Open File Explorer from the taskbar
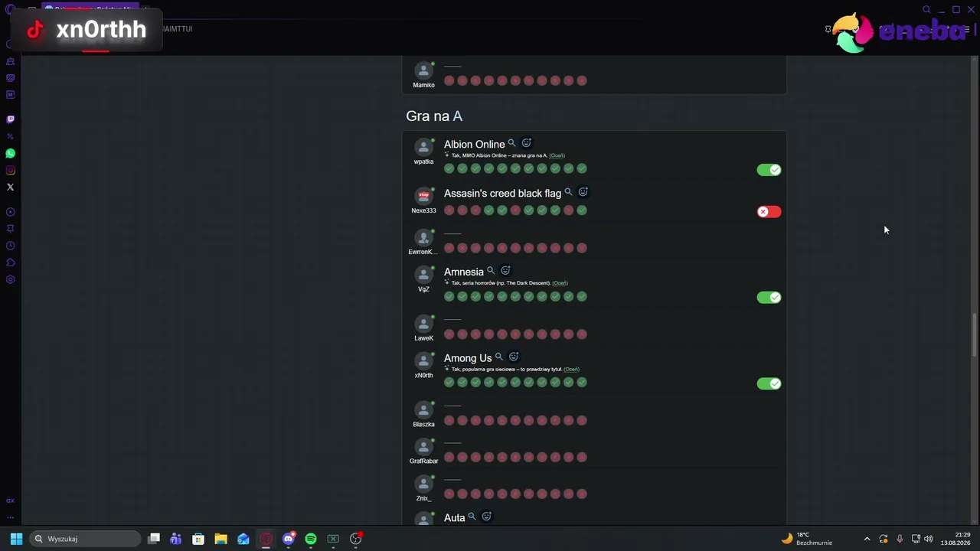The image size is (980, 551). pos(220,539)
